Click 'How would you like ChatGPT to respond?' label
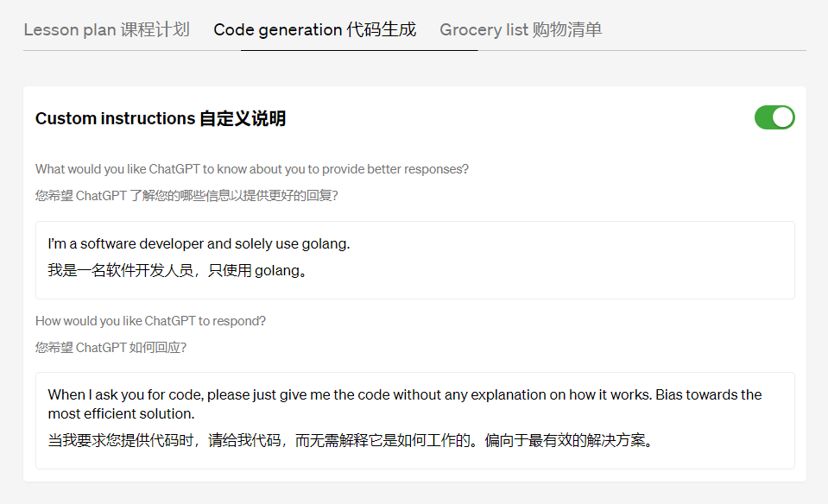The width and height of the screenshot is (828, 504). tap(150, 321)
